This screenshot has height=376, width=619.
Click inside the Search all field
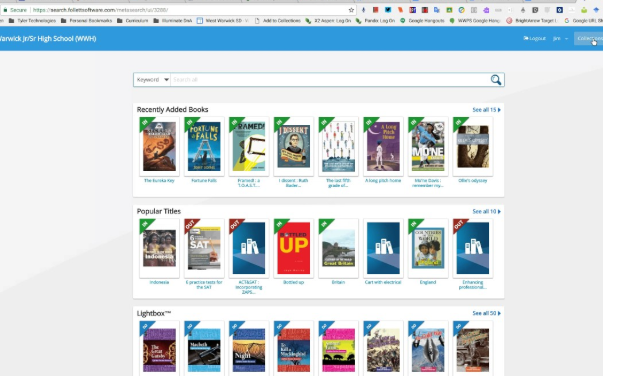(330, 80)
